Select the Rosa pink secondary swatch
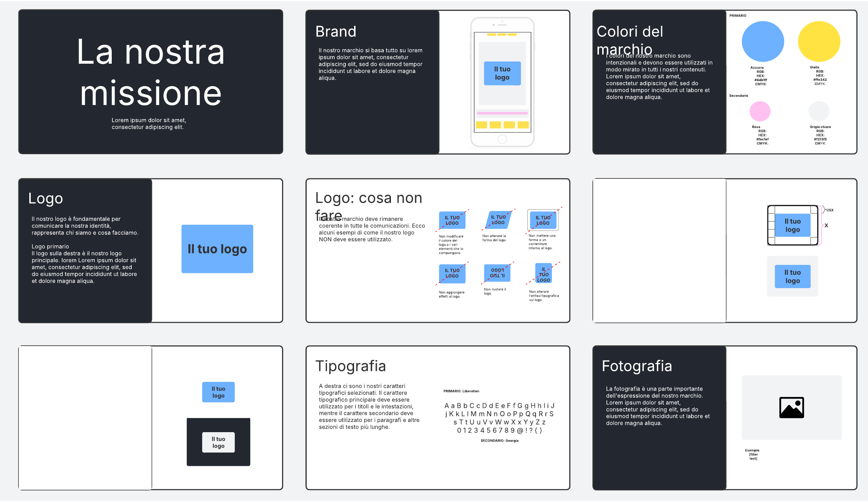This screenshot has height=502, width=868. 760,111
